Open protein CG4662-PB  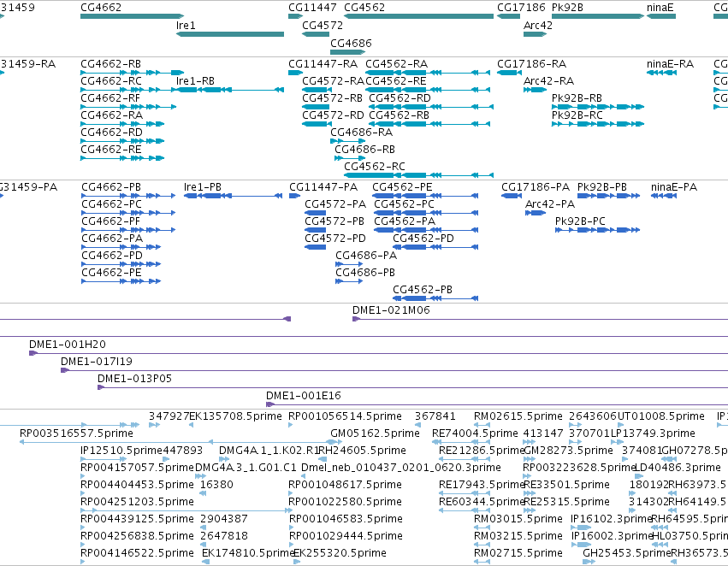click(x=111, y=187)
